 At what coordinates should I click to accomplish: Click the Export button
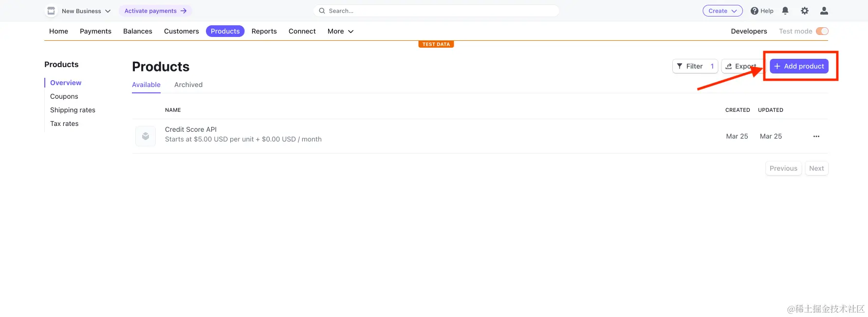tap(741, 66)
